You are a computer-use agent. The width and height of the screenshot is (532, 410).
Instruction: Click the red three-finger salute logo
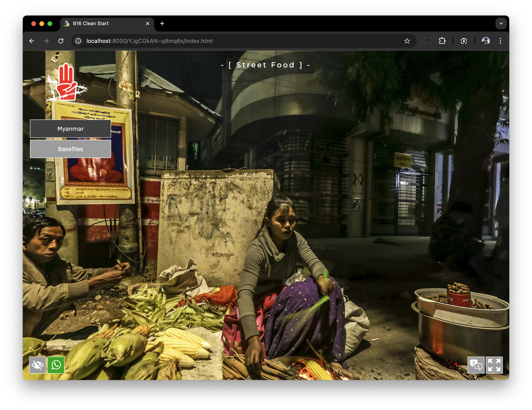66,83
